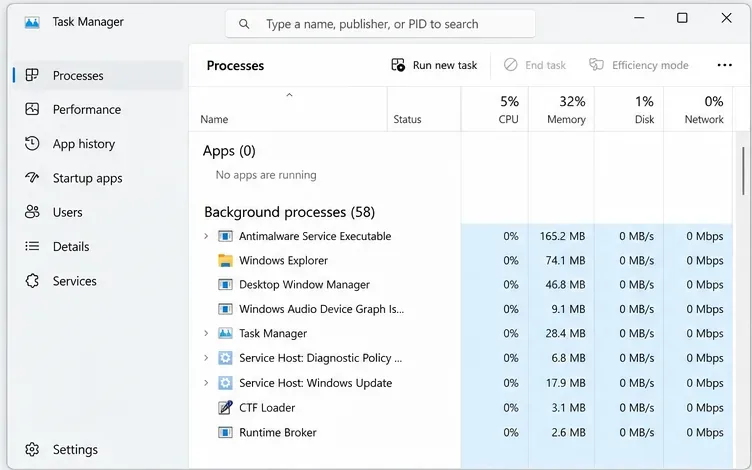
Task: Click the Efficiency mode button label
Action: coord(650,65)
